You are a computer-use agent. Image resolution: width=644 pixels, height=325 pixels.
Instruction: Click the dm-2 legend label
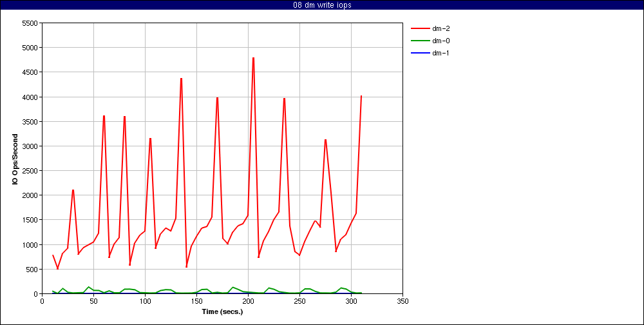coord(440,29)
